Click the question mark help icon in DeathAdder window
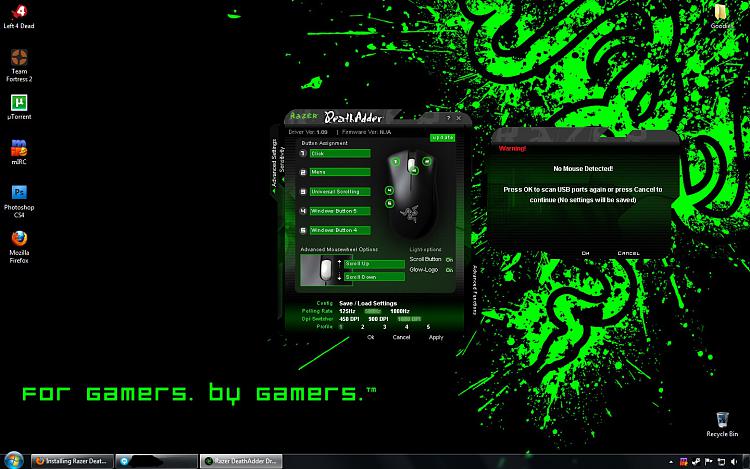Image resolution: width=750 pixels, height=469 pixels. point(448,118)
